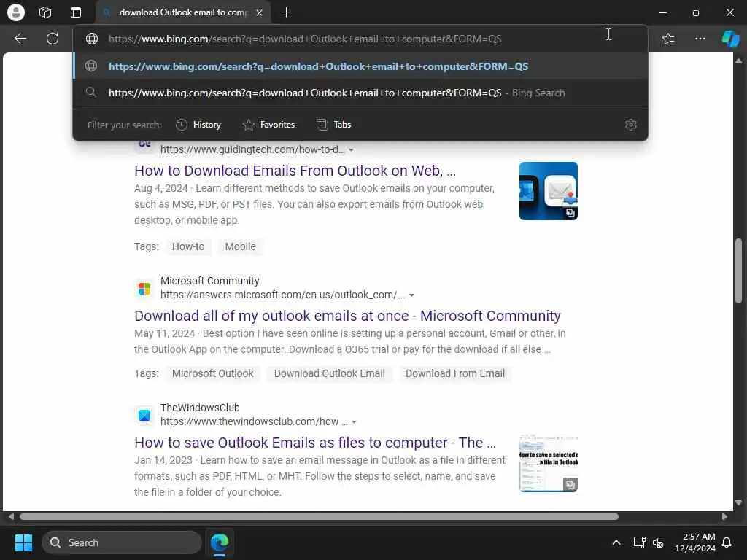Click the taskbar Search box

click(122, 542)
